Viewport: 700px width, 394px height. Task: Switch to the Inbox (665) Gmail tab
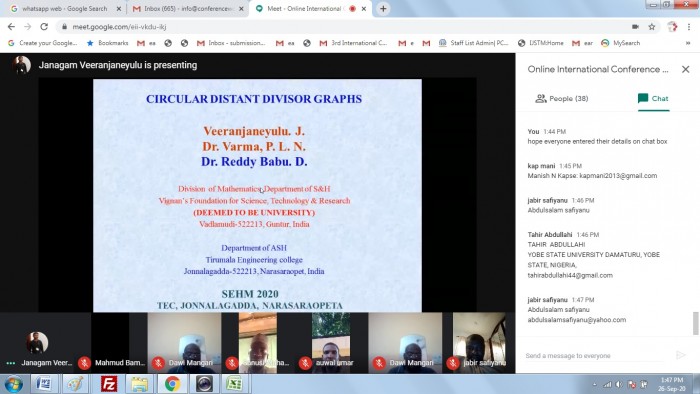tap(188, 8)
